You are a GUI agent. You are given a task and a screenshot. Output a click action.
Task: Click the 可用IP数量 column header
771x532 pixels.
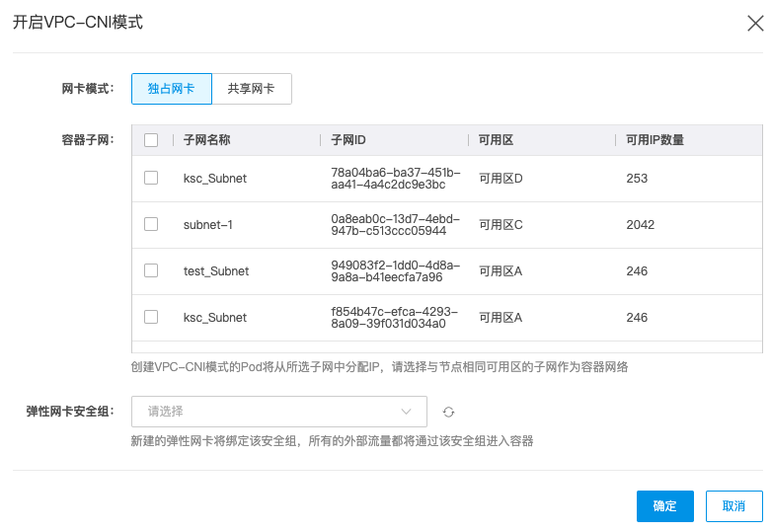click(x=655, y=140)
